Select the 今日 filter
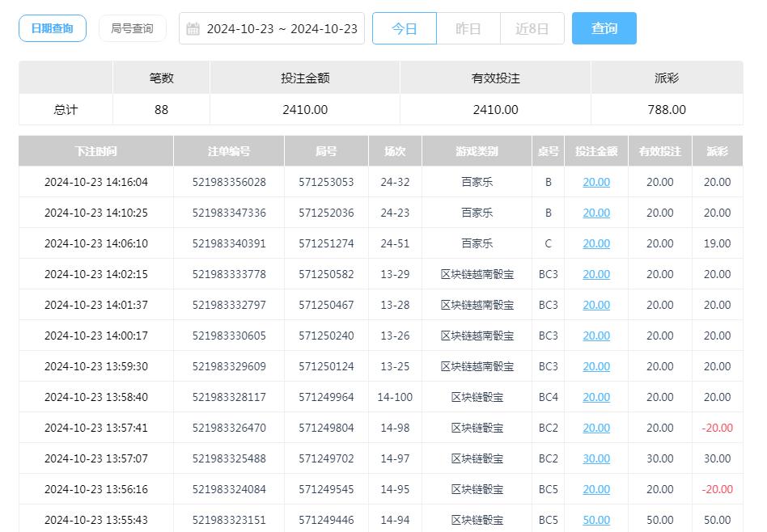 pos(404,27)
